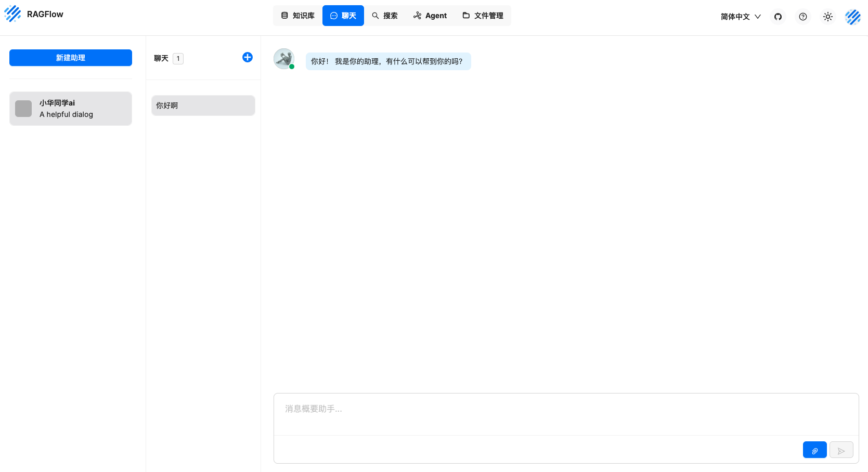Click the send message arrow button
This screenshot has width=868, height=472.
(841, 450)
